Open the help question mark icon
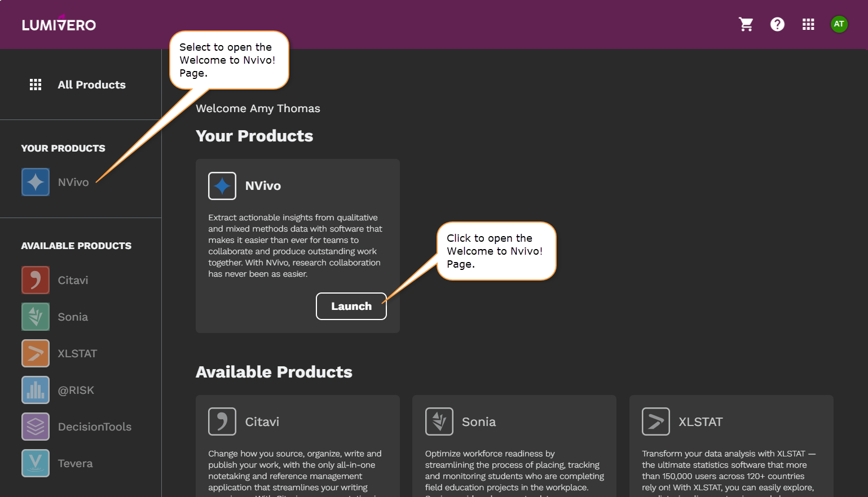 tap(777, 24)
